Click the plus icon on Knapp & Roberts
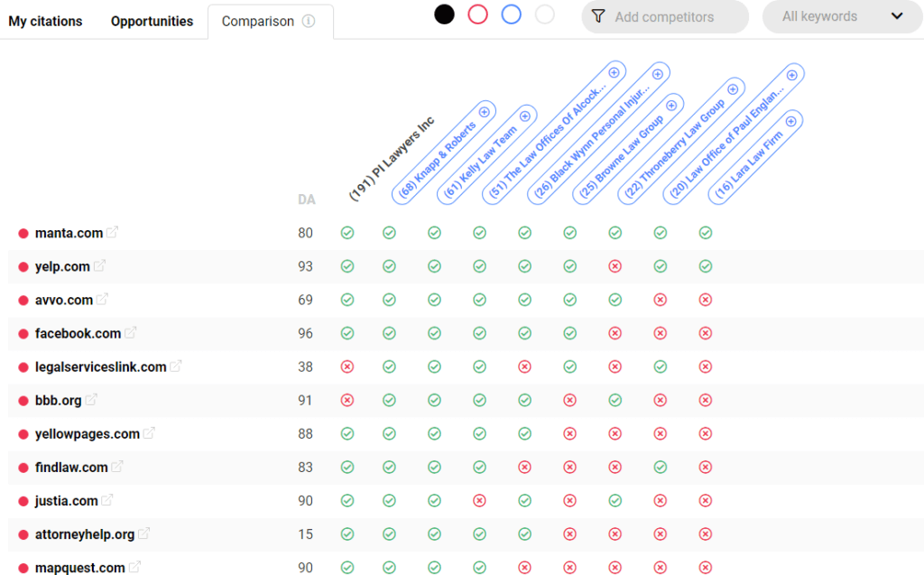Screen dimensions: 924x575 pos(484,112)
